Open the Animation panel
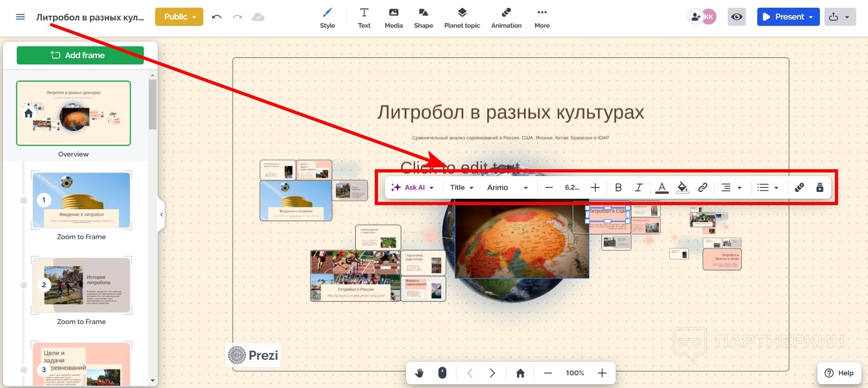The height and width of the screenshot is (388, 868). point(506,18)
